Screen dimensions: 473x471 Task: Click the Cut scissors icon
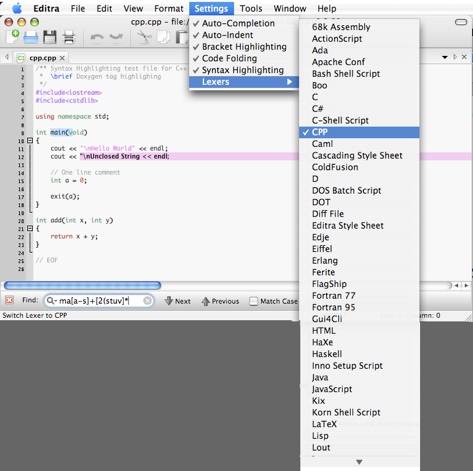[144, 37]
